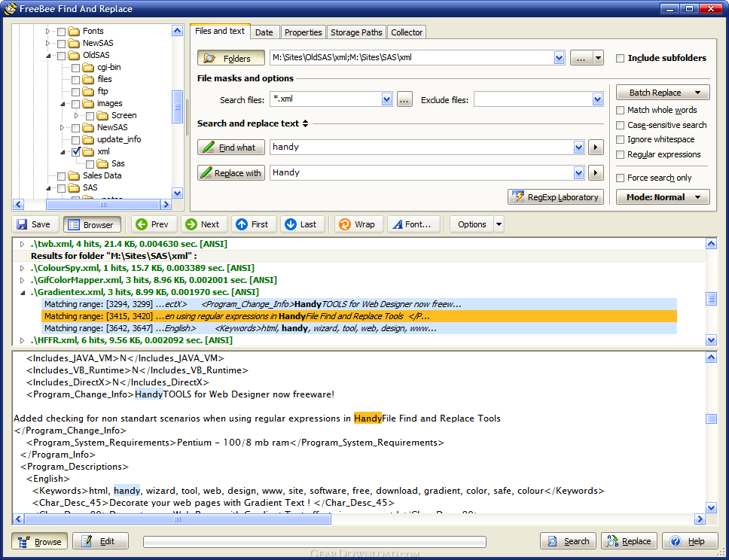The image size is (729, 560).
Task: Enable Regular expressions option
Action: coord(620,155)
